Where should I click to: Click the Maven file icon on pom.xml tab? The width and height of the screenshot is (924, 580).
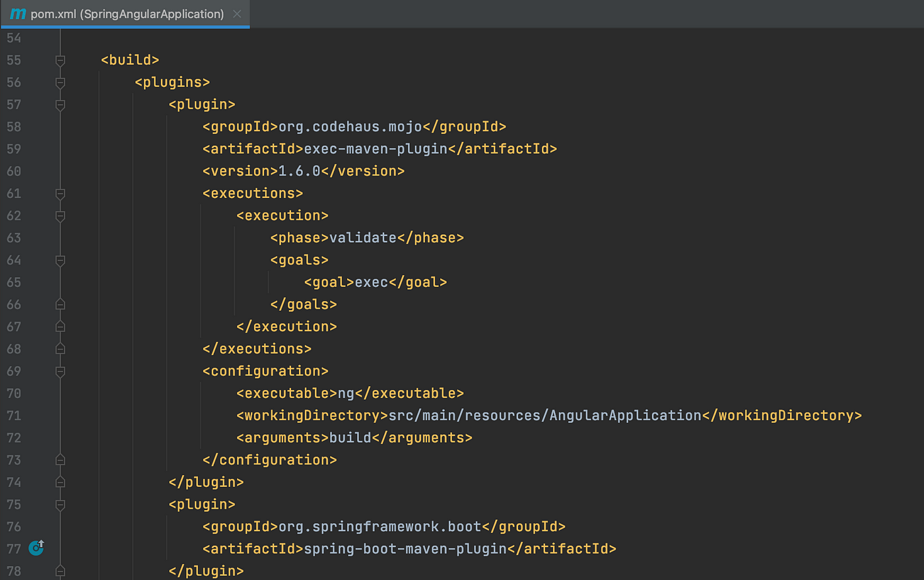pos(18,14)
